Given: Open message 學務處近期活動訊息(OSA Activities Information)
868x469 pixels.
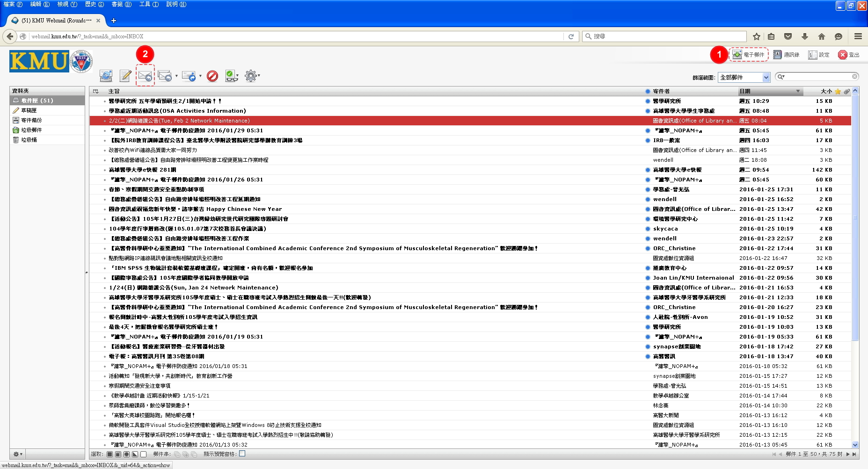Looking at the screenshot, I should point(177,111).
